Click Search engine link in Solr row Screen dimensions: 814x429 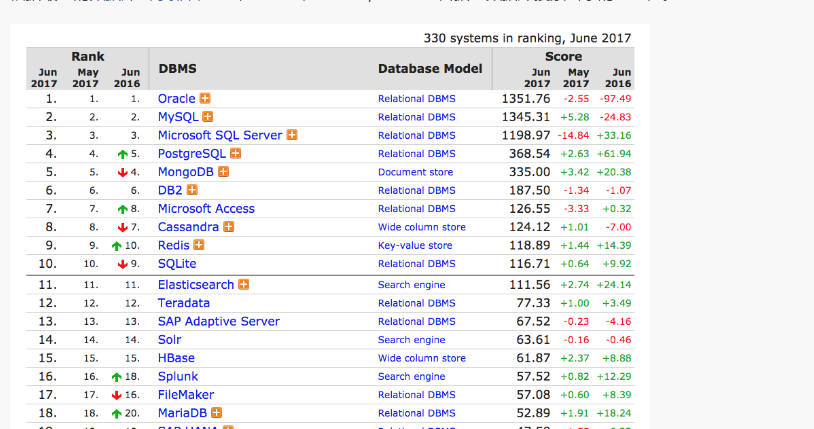411,340
